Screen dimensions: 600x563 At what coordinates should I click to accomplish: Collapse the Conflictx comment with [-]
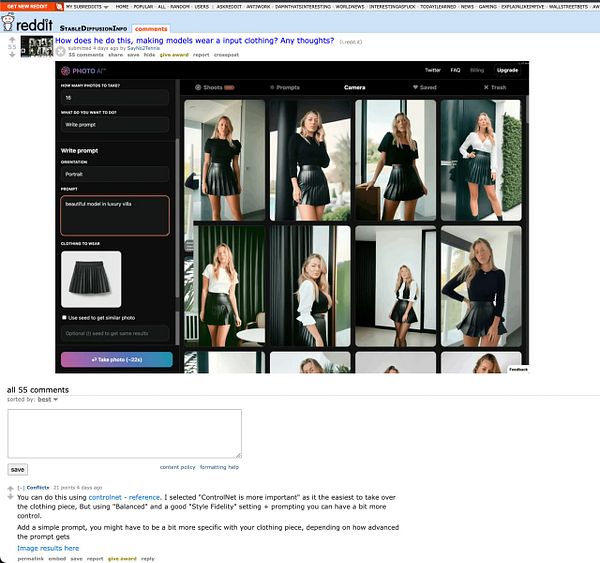pyautogui.click(x=21, y=488)
